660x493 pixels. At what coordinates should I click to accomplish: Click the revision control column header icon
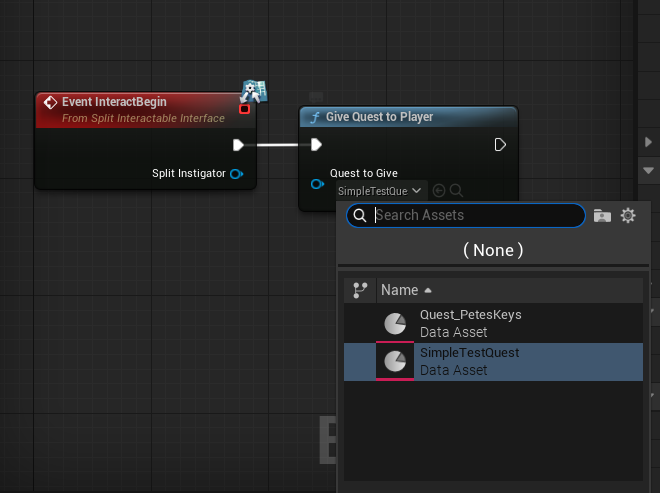coord(361,290)
